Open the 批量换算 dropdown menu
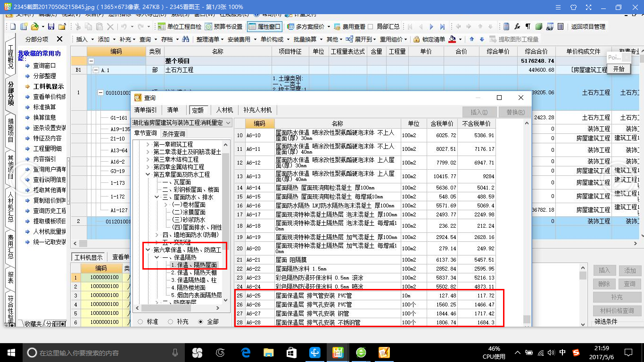This screenshot has height=362, width=644. pos(308,40)
